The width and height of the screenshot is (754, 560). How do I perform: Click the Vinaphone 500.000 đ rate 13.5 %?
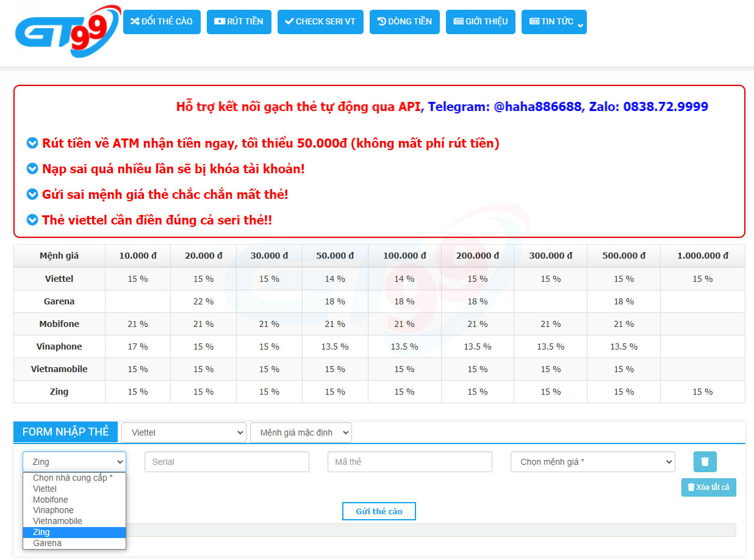coord(624,346)
